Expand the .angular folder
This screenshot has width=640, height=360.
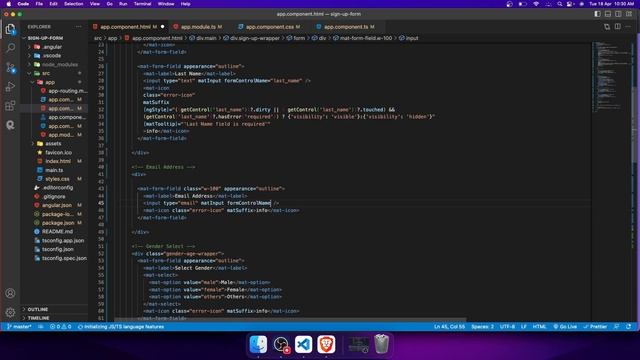pos(52,47)
